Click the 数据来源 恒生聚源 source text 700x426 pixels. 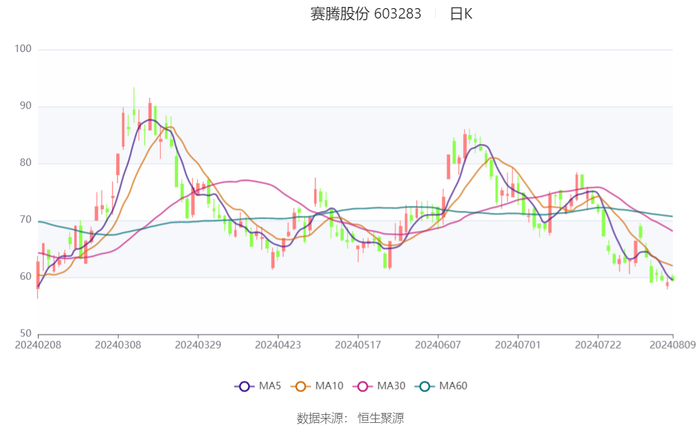350,417
